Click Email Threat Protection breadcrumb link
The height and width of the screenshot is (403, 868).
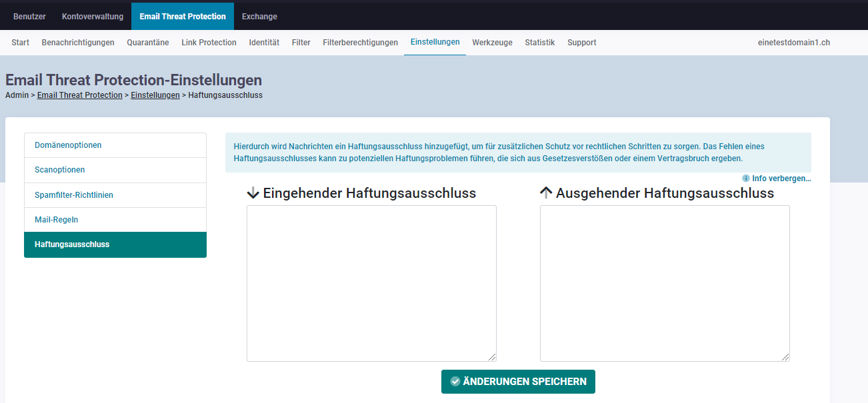point(79,95)
